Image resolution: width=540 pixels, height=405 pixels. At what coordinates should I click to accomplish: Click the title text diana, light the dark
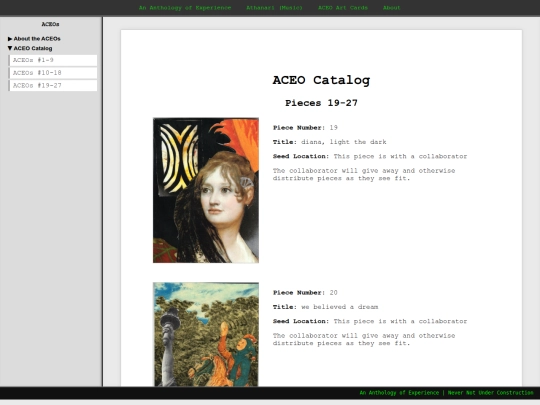point(344,142)
